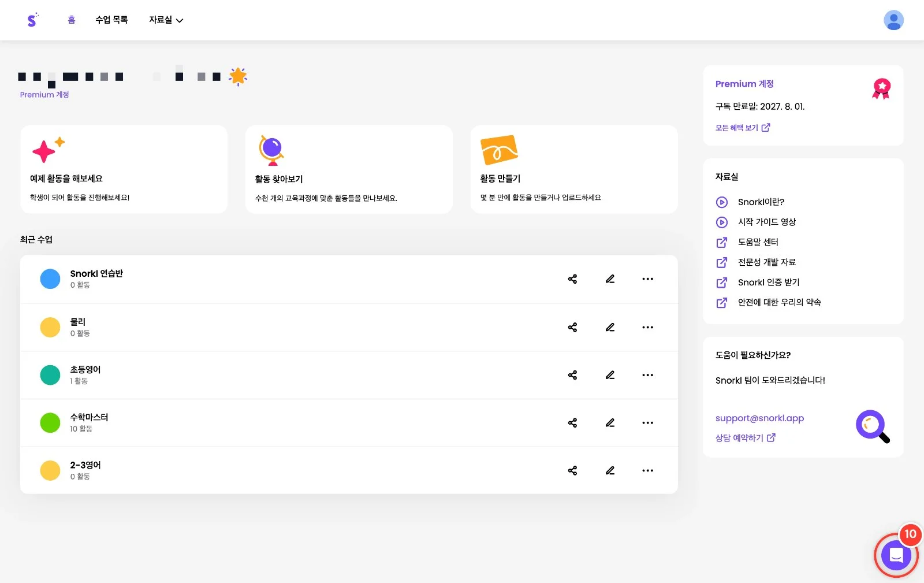
Task: Open 전문성 개발 자료 link
Action: point(755,262)
